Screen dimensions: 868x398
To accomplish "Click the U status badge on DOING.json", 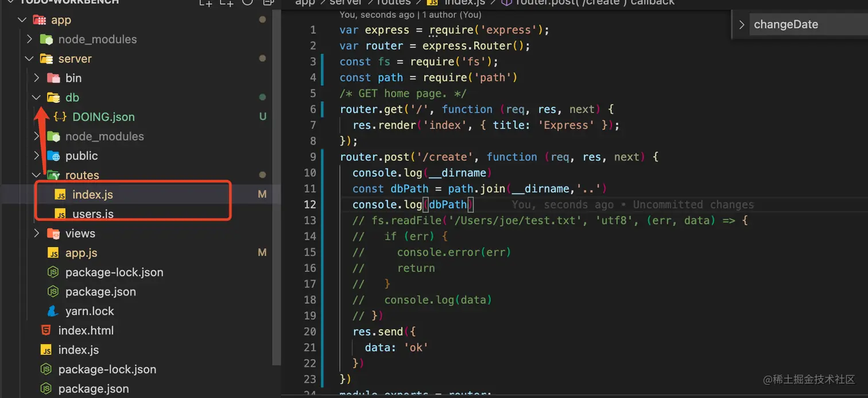I will (262, 117).
